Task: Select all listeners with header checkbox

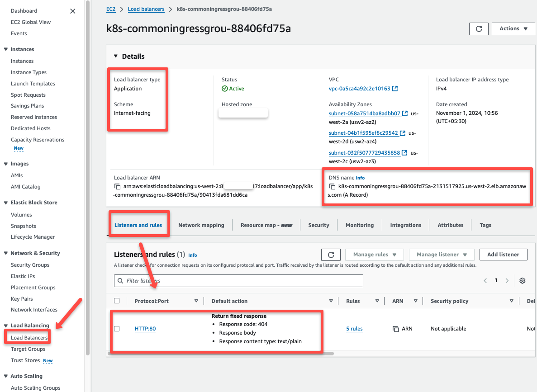Action: coord(116,300)
